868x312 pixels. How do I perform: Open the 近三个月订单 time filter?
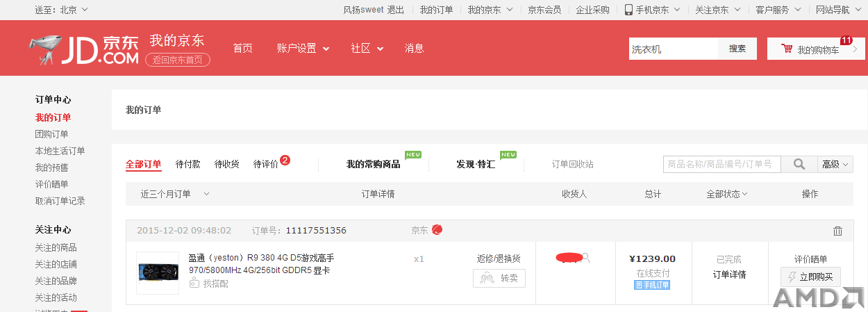tap(175, 194)
